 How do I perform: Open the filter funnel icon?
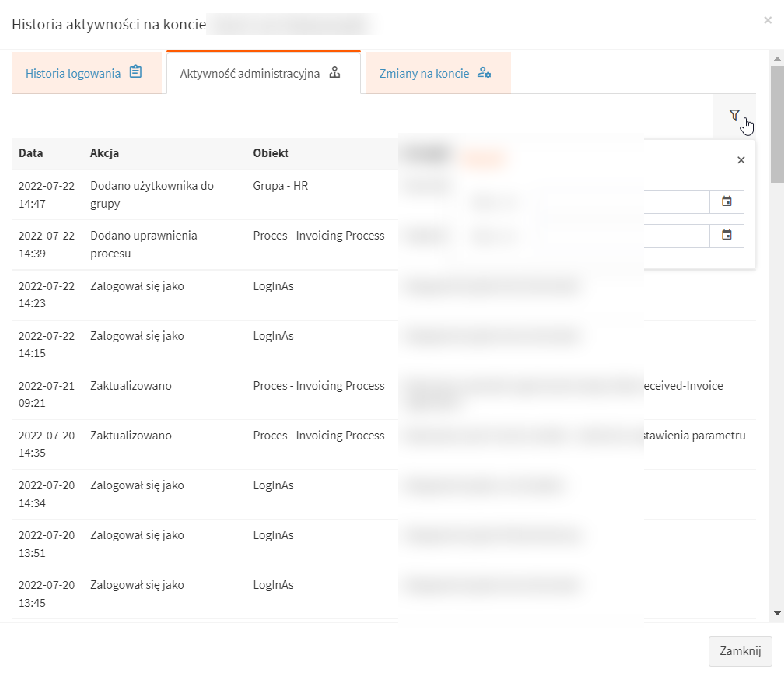click(734, 115)
